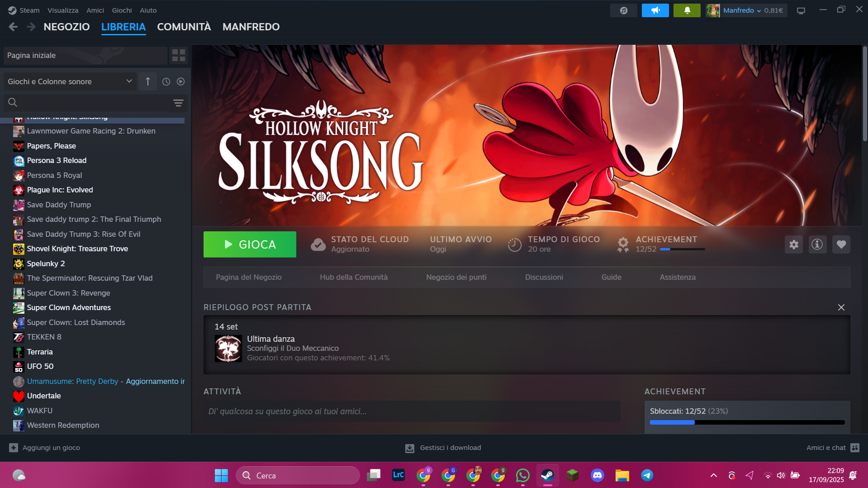Click the achievement progress bar under Sbloccati
The width and height of the screenshot is (868, 488).
pyautogui.click(x=747, y=422)
